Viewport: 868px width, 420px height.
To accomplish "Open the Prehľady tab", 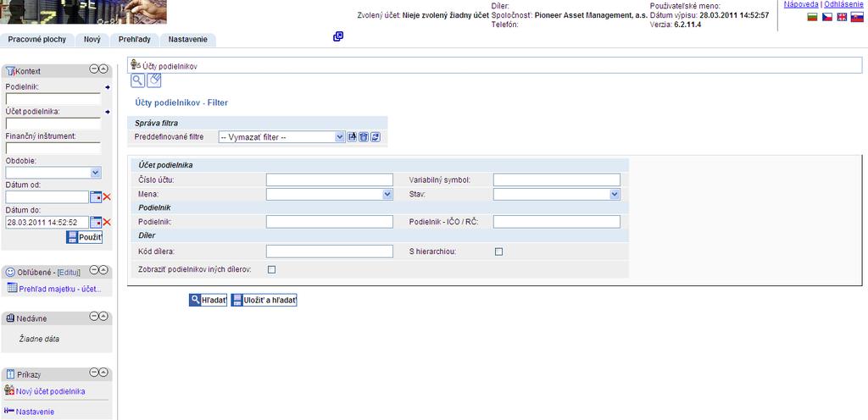I will (135, 40).
